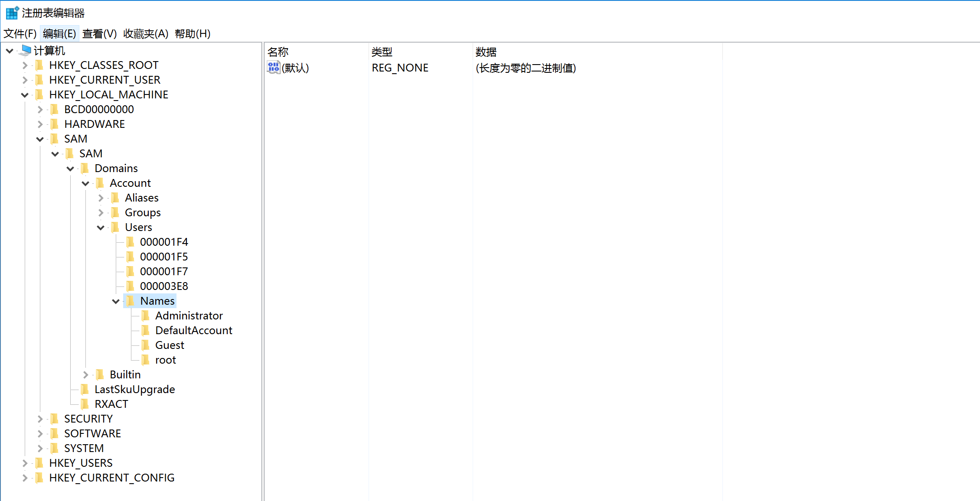This screenshot has height=501, width=980.
Task: Select the root key under Names
Action: click(165, 359)
